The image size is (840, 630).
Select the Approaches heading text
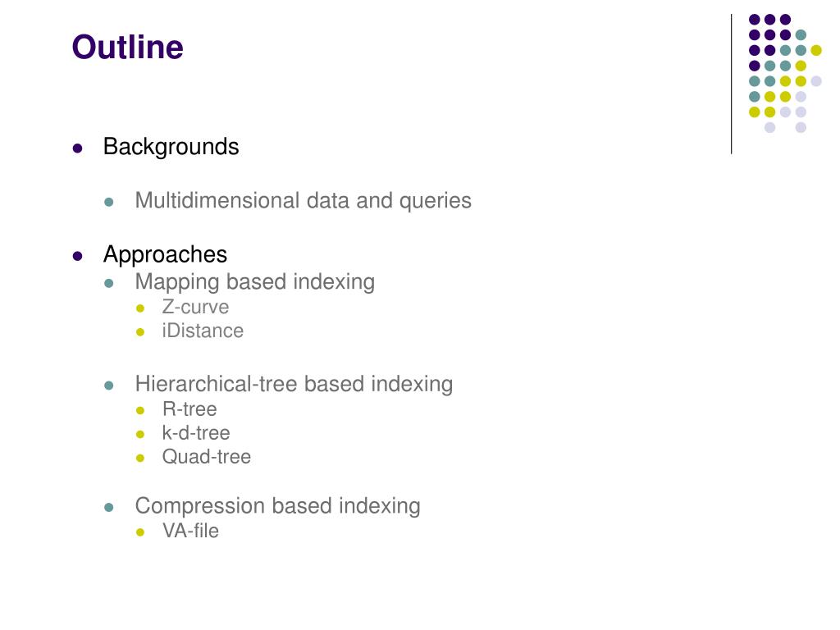(165, 254)
